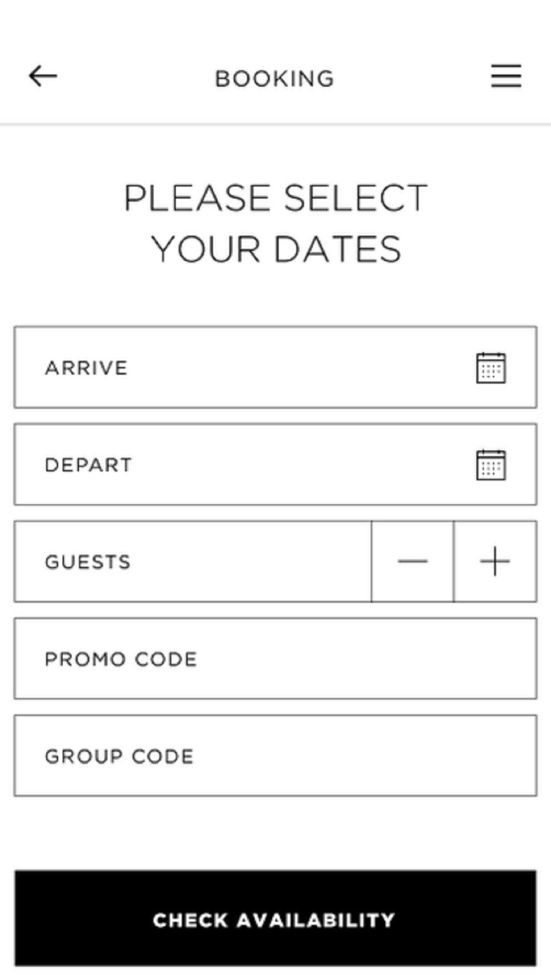The height and width of the screenshot is (980, 551).
Task: Increase guests with the plus icon
Action: [495, 561]
